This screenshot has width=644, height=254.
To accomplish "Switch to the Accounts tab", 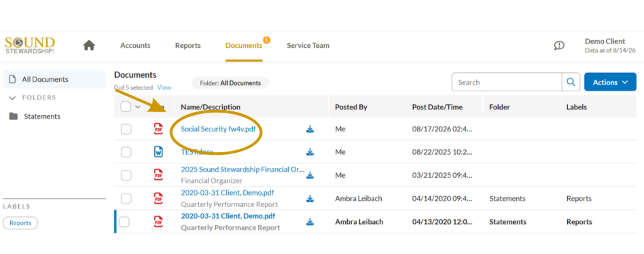I will [x=135, y=45].
